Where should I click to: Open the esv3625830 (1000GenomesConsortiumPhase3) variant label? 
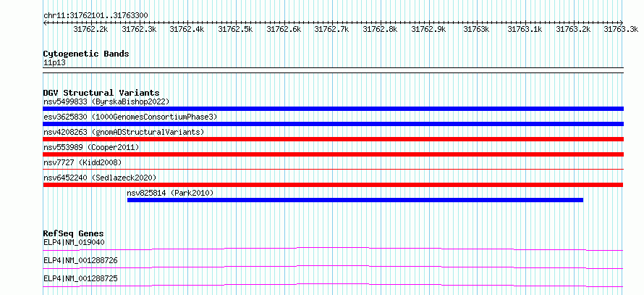(130, 117)
